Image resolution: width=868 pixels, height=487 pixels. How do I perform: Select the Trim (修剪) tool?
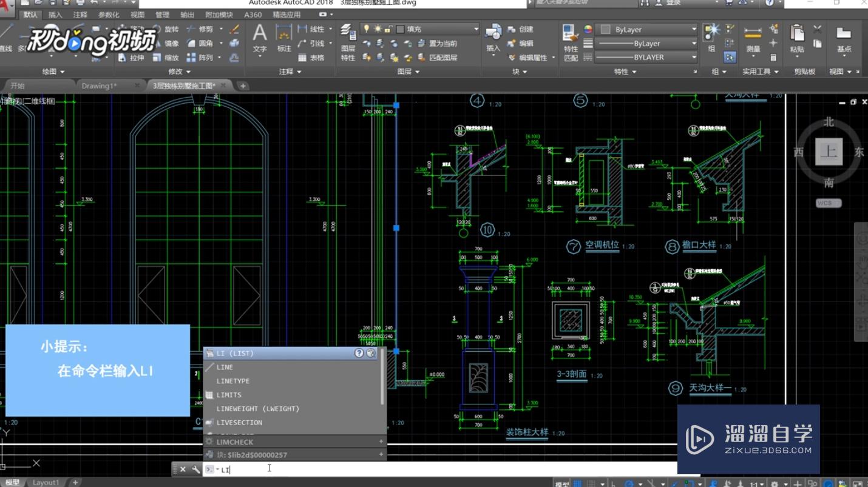click(200, 29)
